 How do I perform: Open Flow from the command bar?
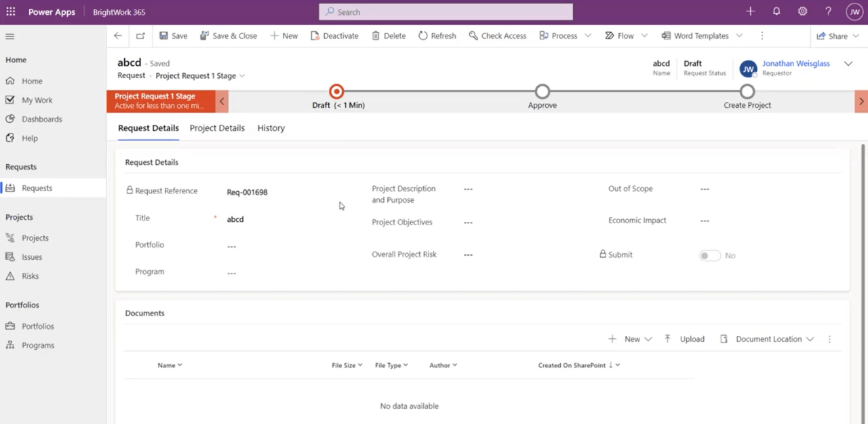620,35
